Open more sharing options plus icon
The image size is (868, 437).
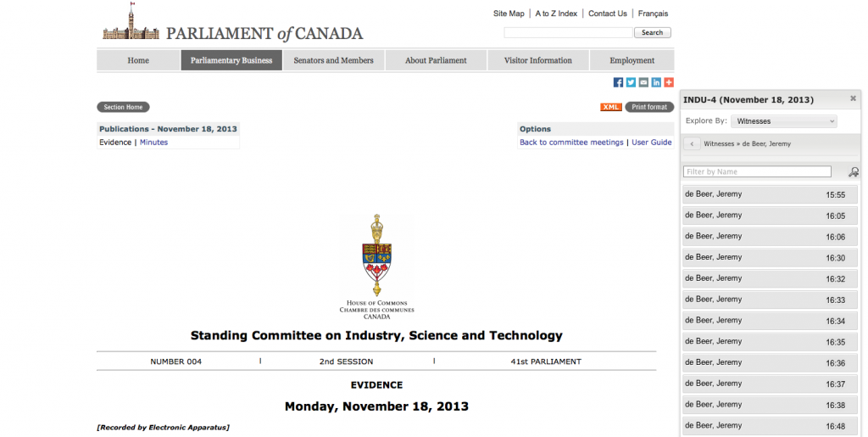pos(669,82)
